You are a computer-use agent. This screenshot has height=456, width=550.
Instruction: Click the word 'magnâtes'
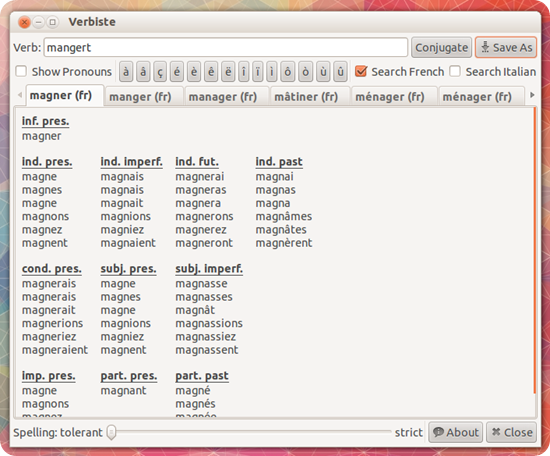click(281, 229)
